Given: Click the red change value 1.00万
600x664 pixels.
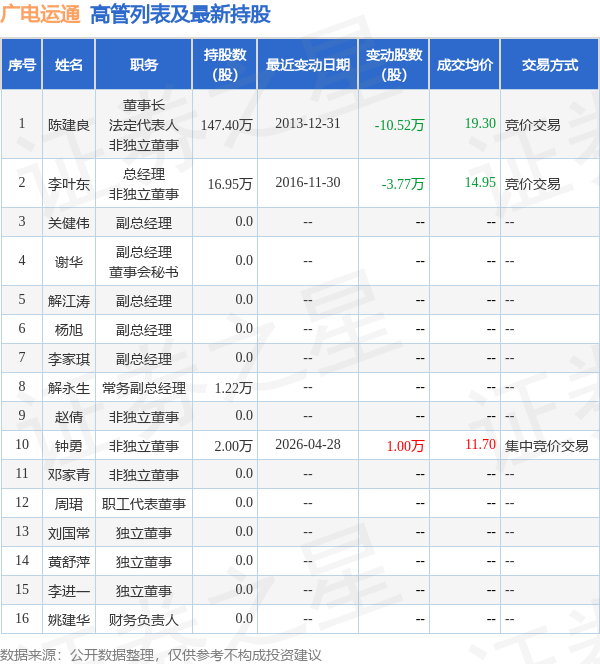Looking at the screenshot, I should pyautogui.click(x=405, y=445).
